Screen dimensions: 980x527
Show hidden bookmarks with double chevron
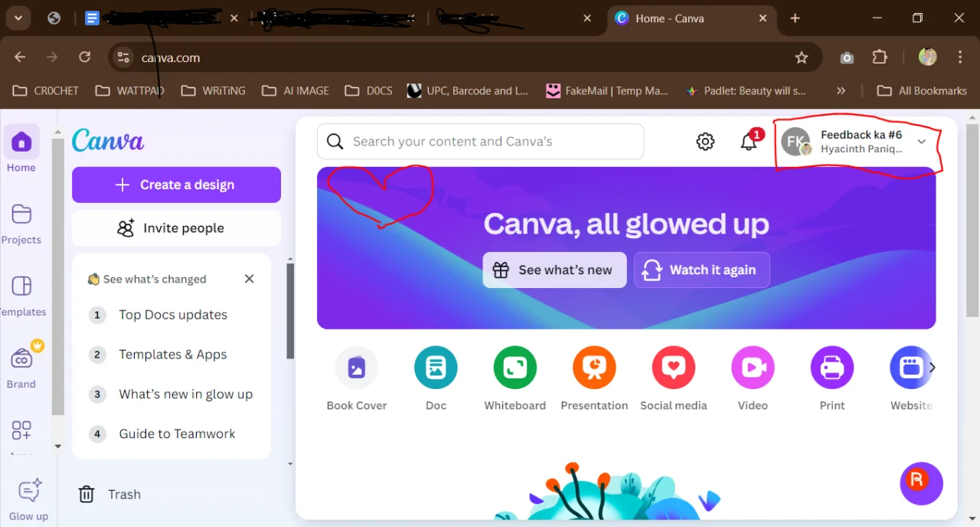[841, 90]
